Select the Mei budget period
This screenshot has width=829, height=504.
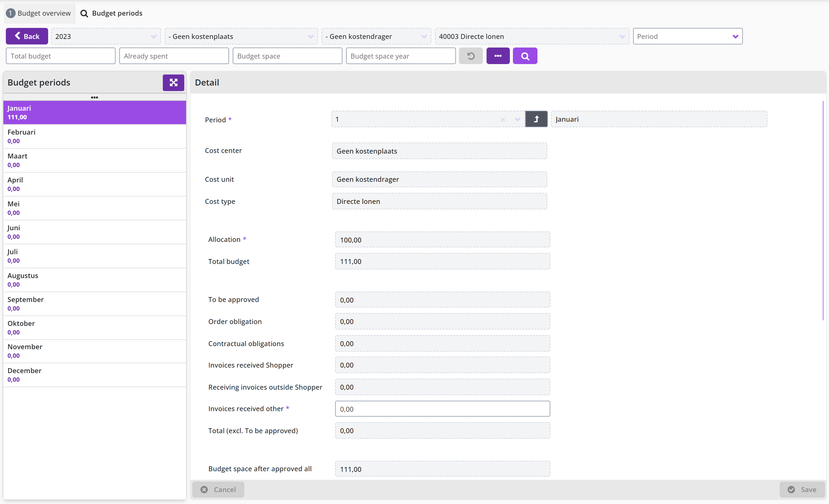point(94,208)
